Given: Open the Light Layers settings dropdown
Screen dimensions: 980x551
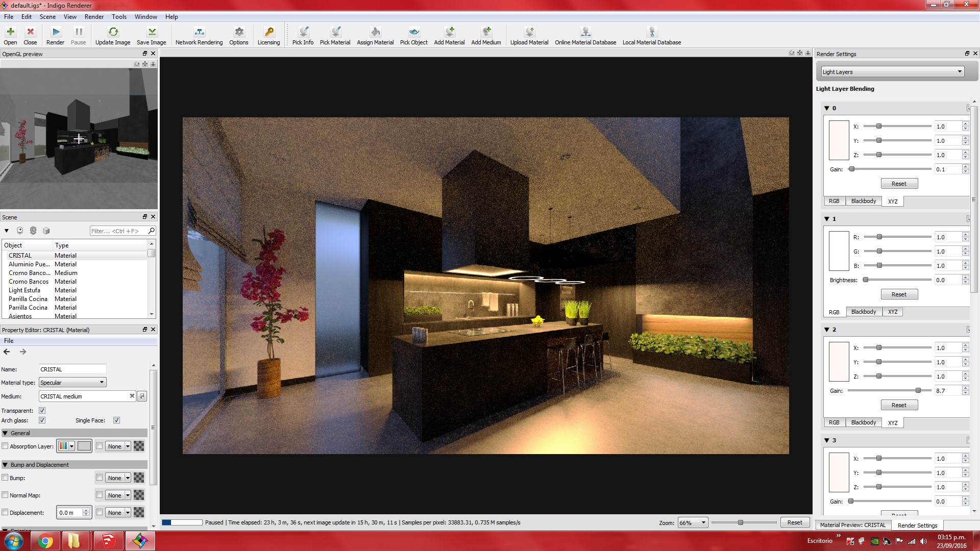Looking at the screenshot, I should [892, 72].
